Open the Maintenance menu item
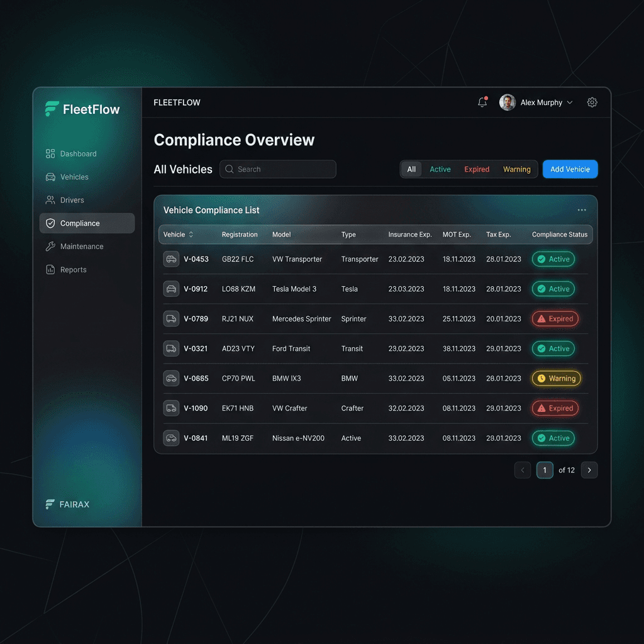644x644 pixels. (87, 247)
